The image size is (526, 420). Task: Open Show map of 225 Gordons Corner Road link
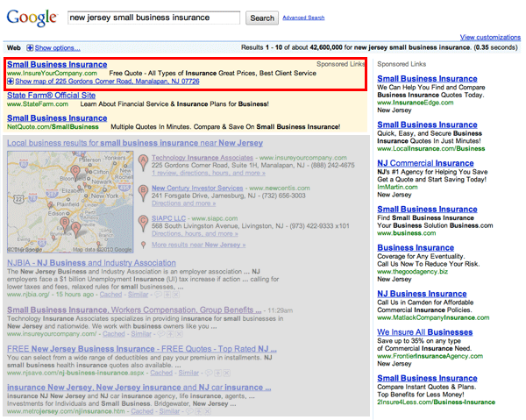coord(107,82)
